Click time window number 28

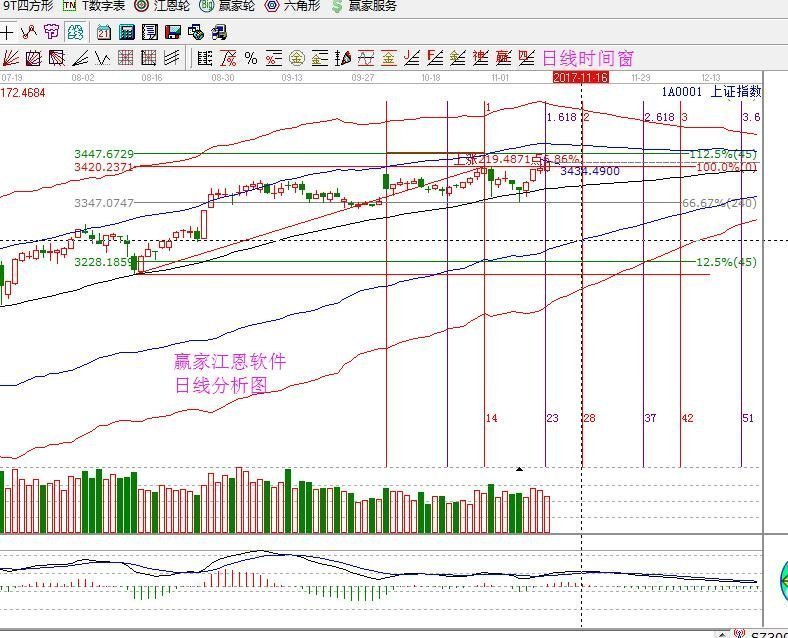(589, 418)
